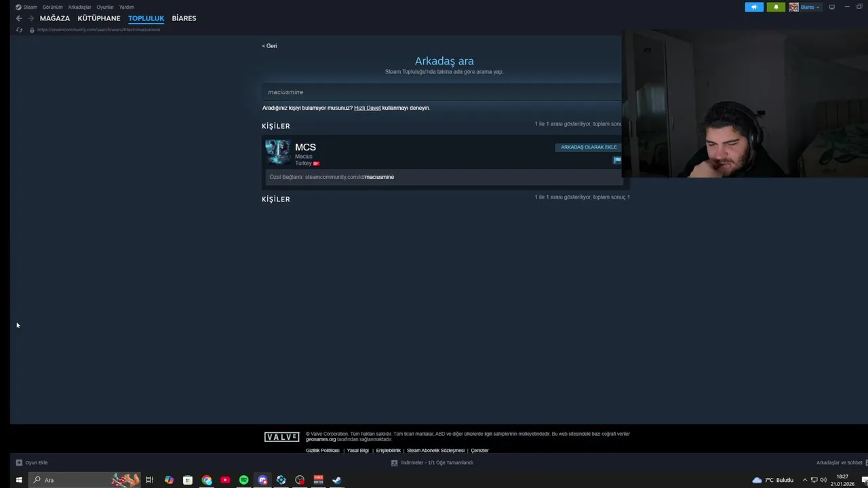Screen dimensions: 868x488
Task: Open the Oyunlar menu
Action: [x=105, y=7]
